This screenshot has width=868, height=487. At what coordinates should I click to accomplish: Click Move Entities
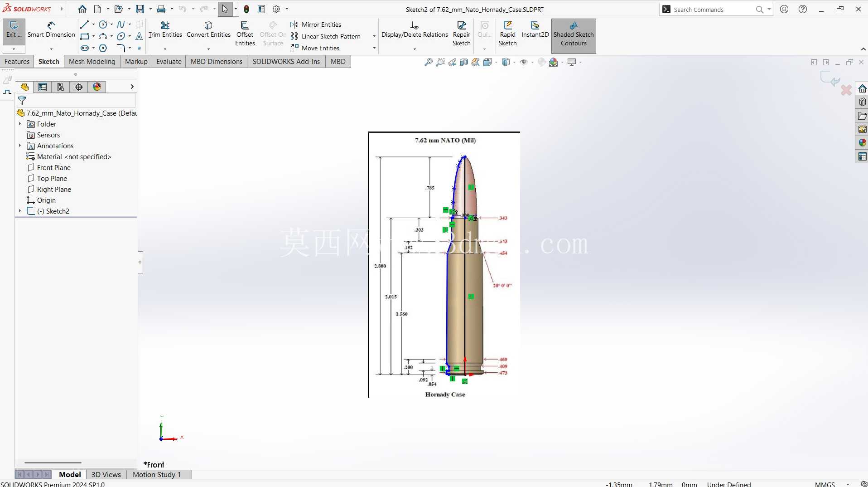(315, 48)
